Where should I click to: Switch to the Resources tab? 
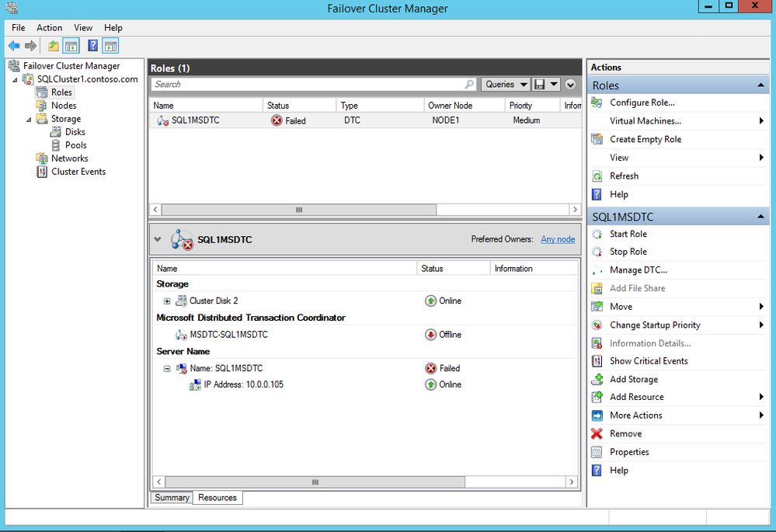pyautogui.click(x=217, y=498)
